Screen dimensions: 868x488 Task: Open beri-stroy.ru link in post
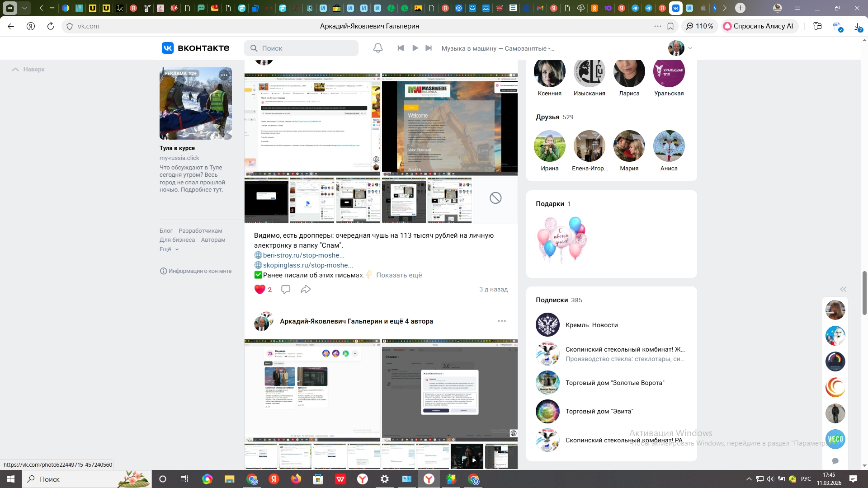click(303, 255)
